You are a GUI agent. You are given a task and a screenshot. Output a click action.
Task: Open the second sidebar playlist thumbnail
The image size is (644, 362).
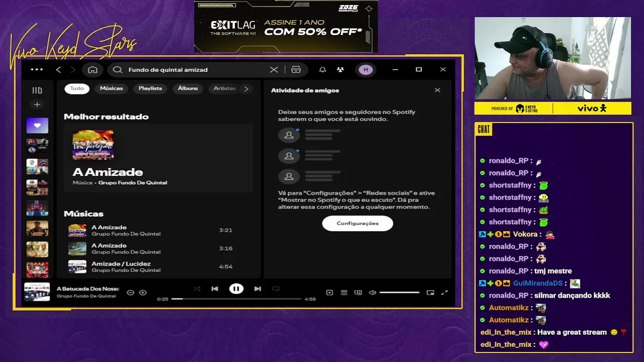pos(37,146)
